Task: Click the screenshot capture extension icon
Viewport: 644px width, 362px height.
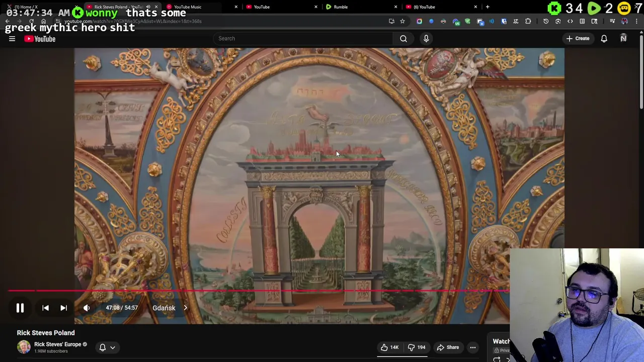Action: 558,21
